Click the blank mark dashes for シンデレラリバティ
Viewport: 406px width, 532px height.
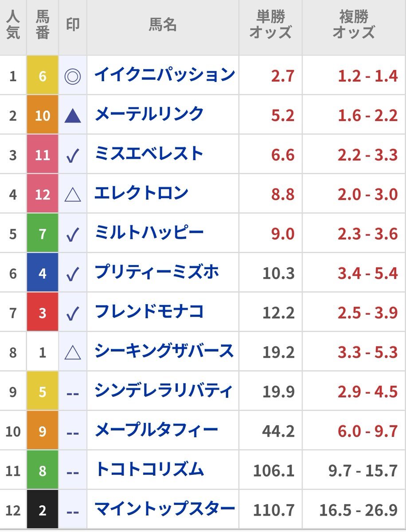pos(73,392)
